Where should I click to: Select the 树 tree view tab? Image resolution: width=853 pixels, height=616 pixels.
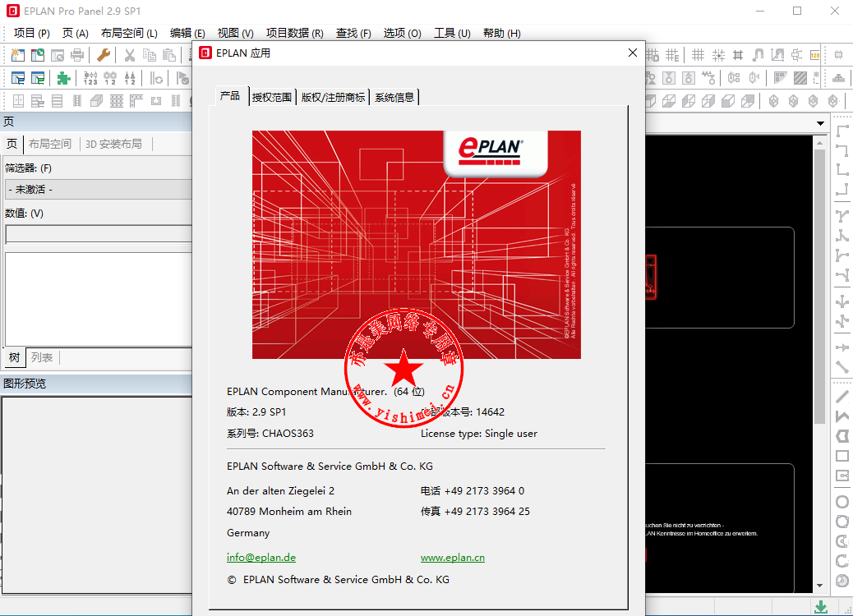(x=14, y=358)
